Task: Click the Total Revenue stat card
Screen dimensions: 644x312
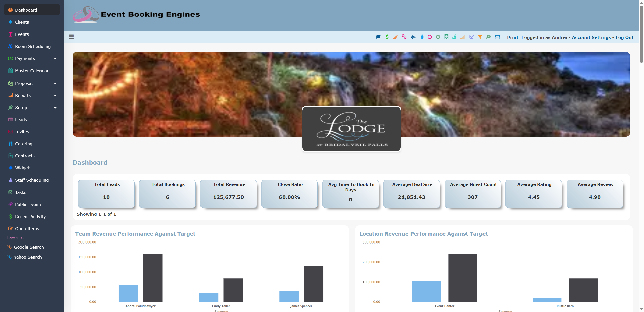Action: coord(228,194)
